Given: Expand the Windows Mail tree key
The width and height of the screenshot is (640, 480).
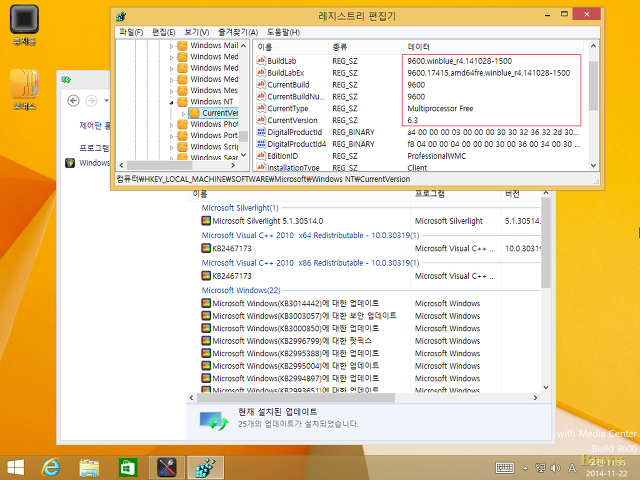Looking at the screenshot, I should click(171, 46).
